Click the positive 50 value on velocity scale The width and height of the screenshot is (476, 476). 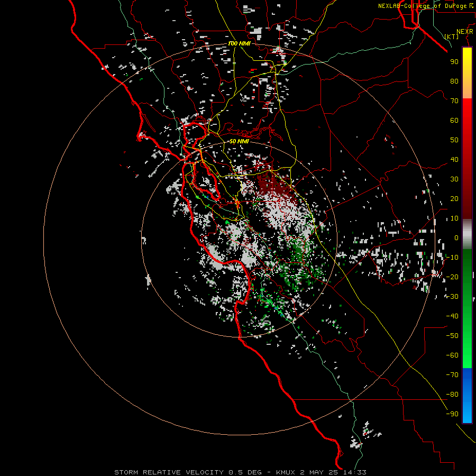click(x=454, y=140)
